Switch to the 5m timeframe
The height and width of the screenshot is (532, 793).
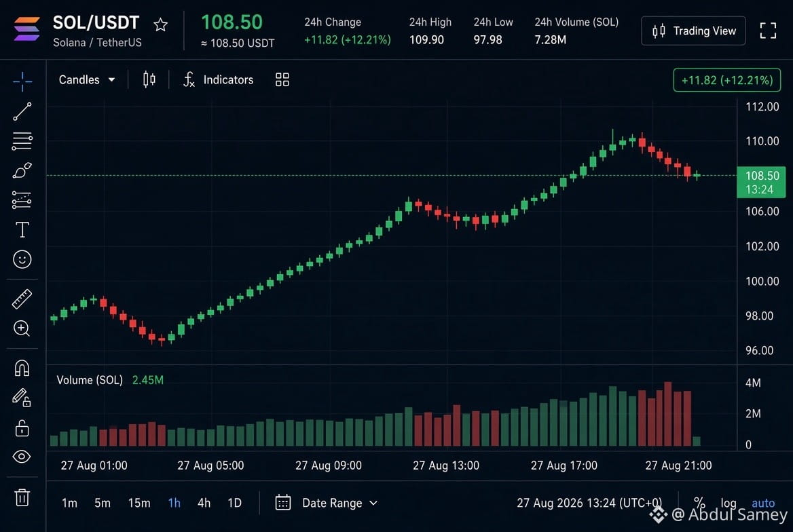(x=102, y=503)
